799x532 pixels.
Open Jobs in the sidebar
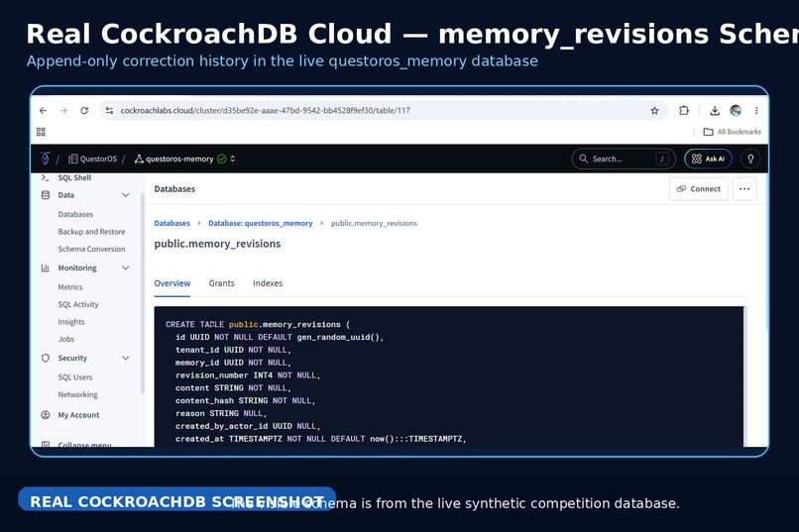point(66,339)
